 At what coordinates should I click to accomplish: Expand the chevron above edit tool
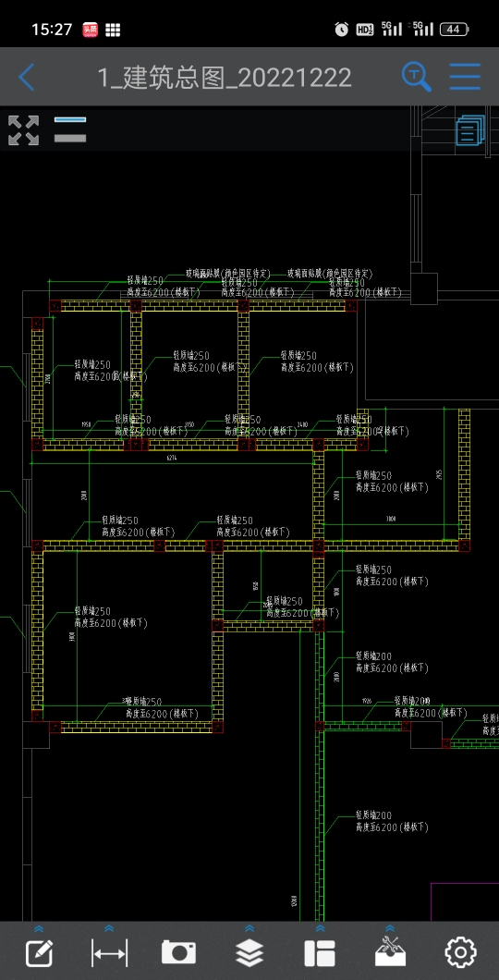pos(39,929)
